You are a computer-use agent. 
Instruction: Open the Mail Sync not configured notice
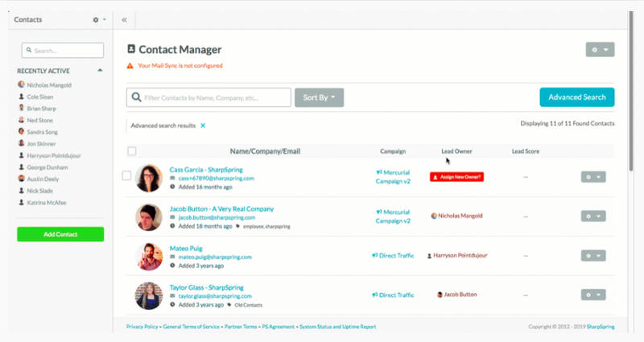coord(180,66)
